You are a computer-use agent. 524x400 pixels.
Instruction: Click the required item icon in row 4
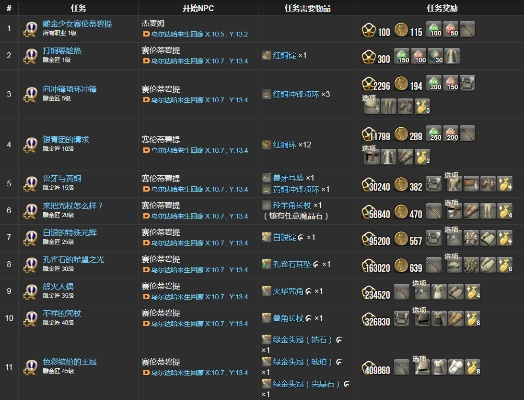266,145
